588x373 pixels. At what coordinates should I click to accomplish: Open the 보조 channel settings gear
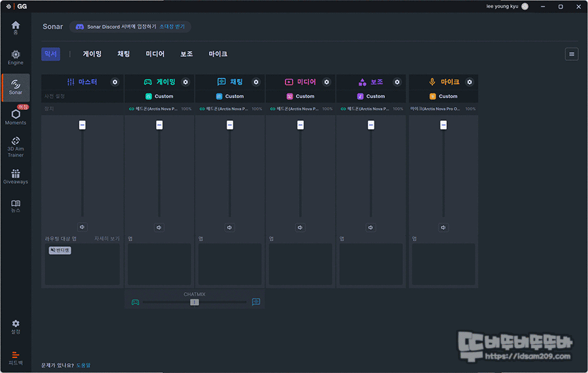[x=397, y=82]
